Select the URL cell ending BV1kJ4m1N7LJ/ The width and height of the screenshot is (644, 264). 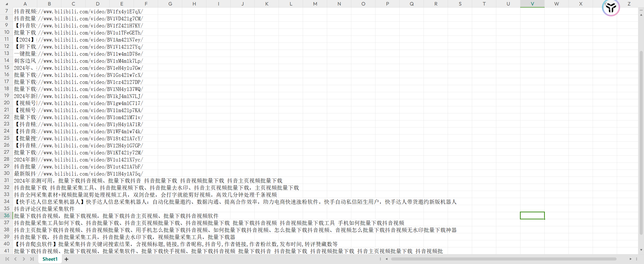click(x=90, y=96)
